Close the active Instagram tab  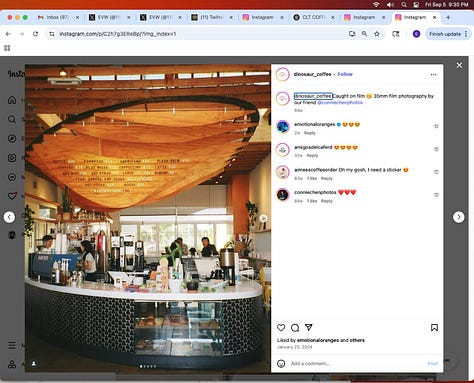(x=434, y=17)
